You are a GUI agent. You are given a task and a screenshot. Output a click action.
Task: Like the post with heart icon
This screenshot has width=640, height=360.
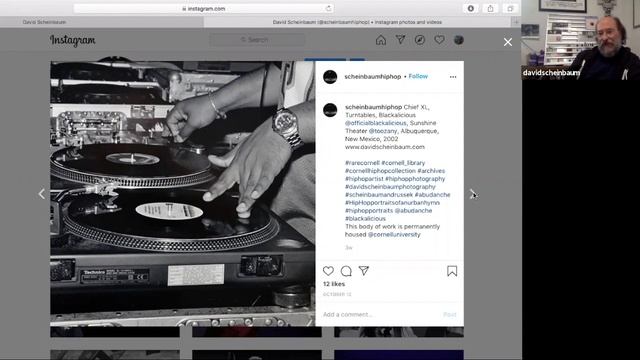pos(328,271)
